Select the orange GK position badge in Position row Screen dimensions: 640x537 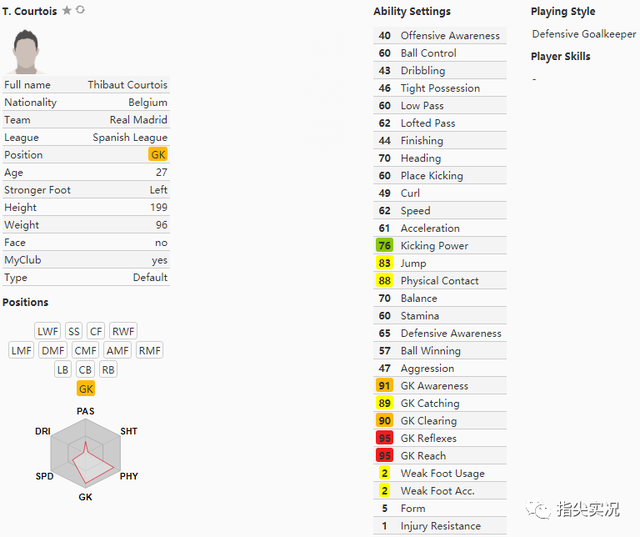point(158,155)
